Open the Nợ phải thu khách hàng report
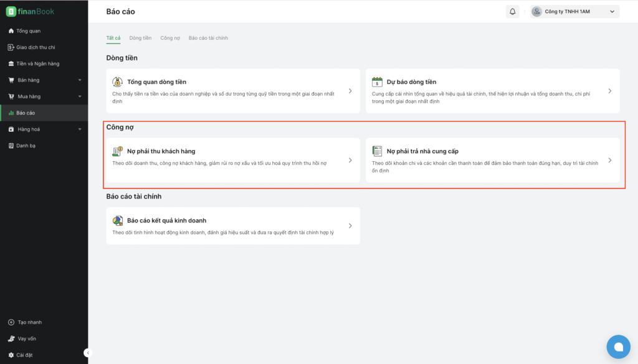The image size is (638, 364). pyautogui.click(x=233, y=160)
